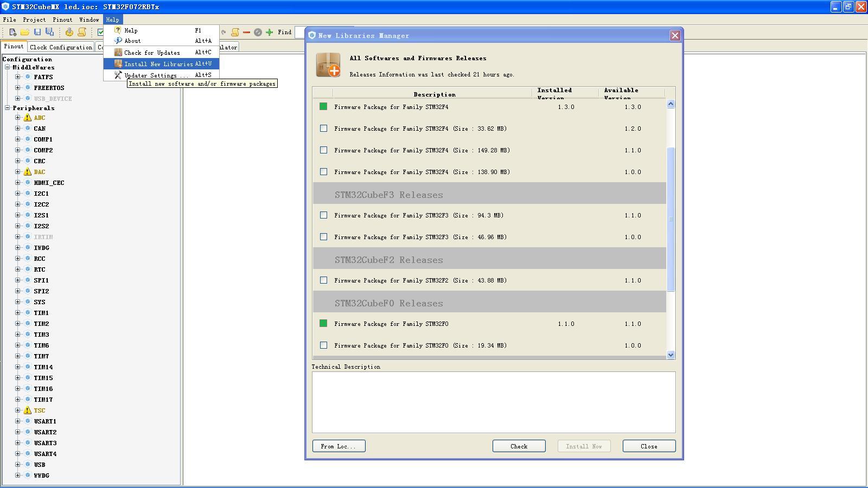Expand the USB peripheral node
The image size is (868, 488).
click(18, 465)
